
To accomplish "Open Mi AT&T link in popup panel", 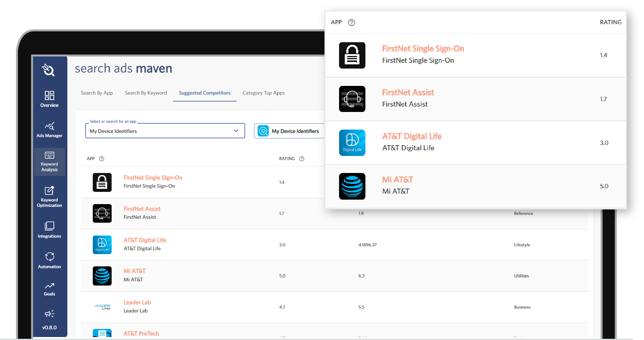I will (397, 180).
